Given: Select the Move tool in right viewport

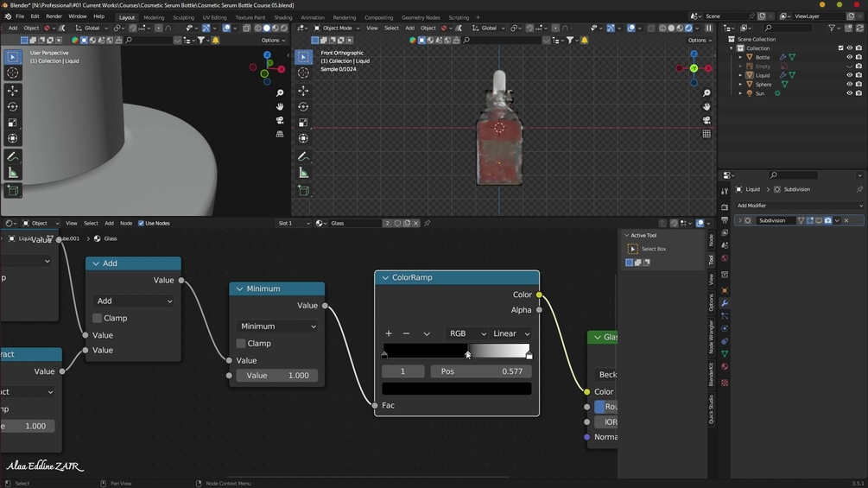Looking at the screenshot, I should pyautogui.click(x=303, y=91).
